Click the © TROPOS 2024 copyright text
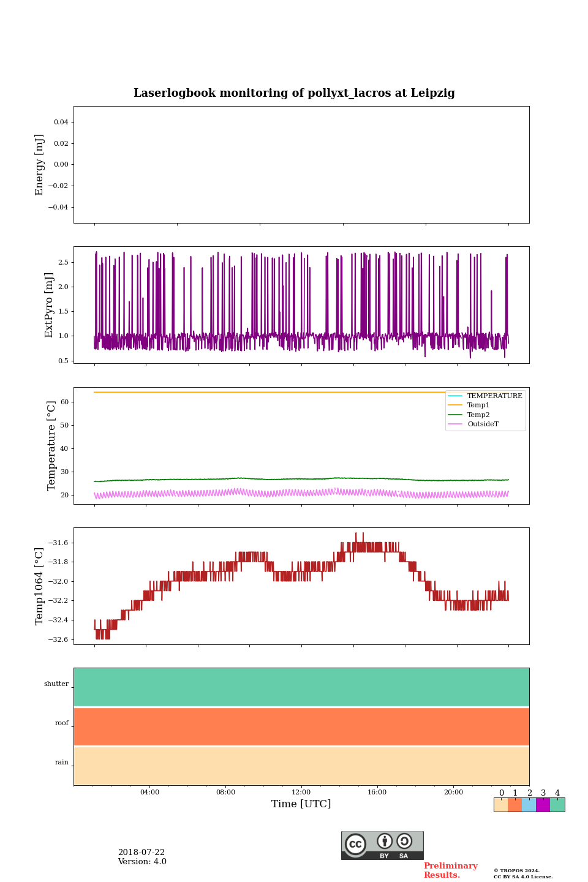The image size is (588, 882). coord(516,870)
